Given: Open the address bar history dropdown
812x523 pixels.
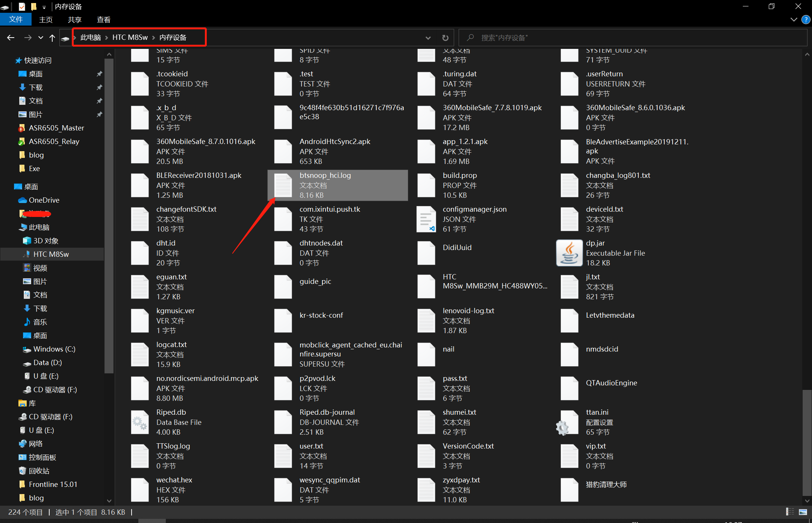Looking at the screenshot, I should point(428,37).
